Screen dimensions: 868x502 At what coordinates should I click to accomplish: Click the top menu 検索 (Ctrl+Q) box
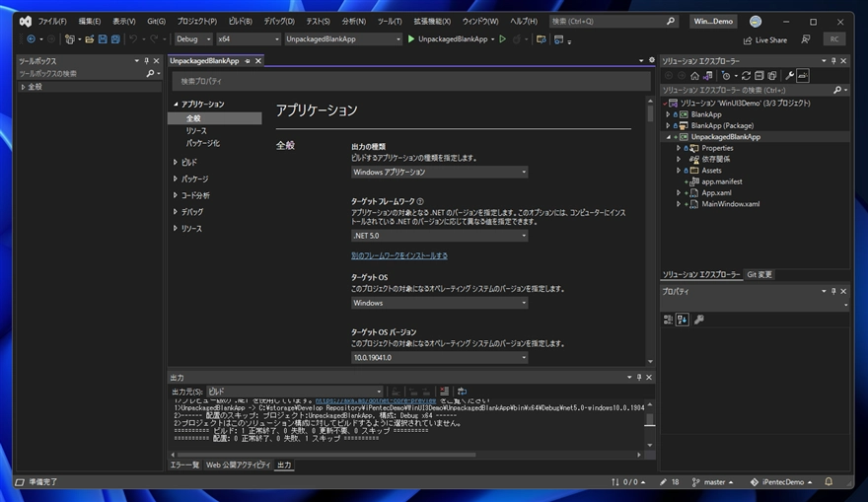(x=614, y=22)
